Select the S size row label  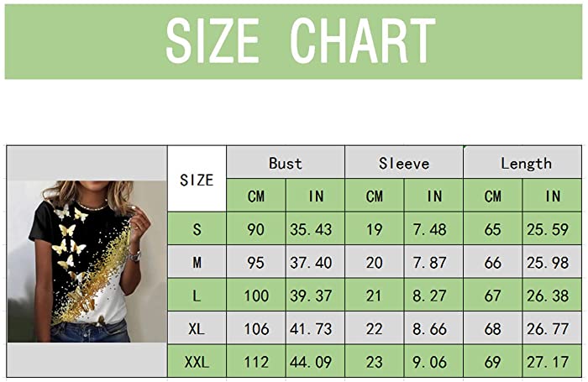pyautogui.click(x=197, y=228)
